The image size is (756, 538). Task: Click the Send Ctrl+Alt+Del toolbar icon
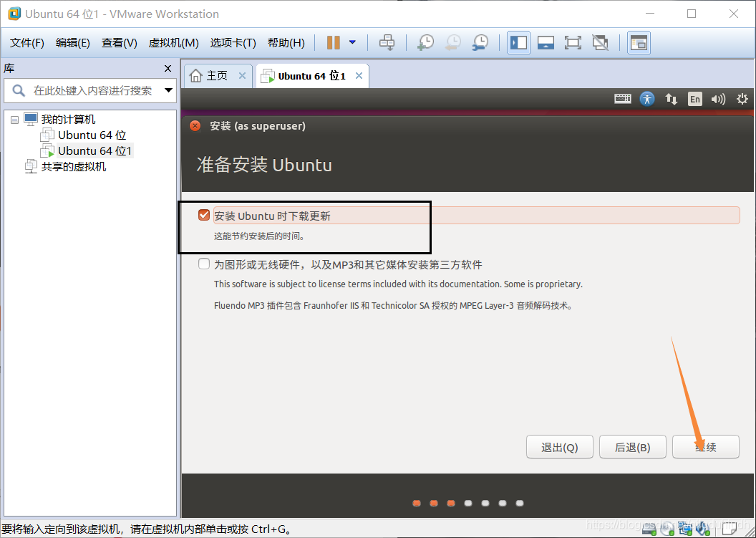[387, 42]
